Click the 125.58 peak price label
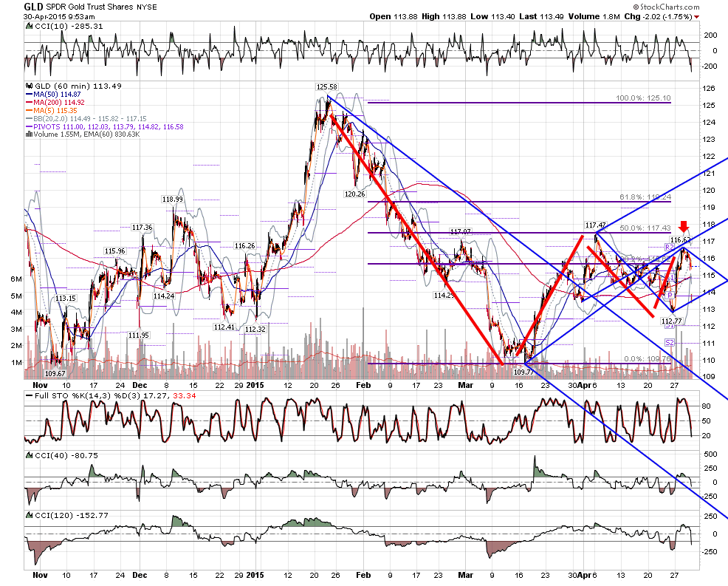728x586 pixels. pyautogui.click(x=327, y=87)
